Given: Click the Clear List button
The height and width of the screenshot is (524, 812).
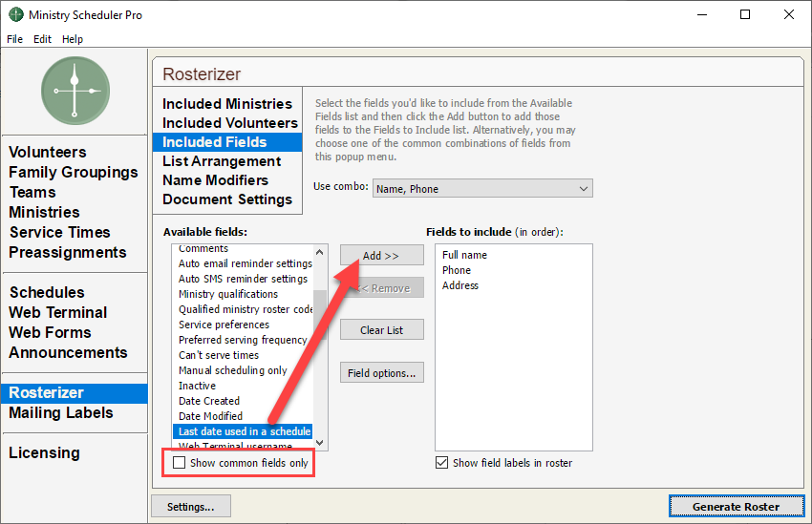Looking at the screenshot, I should [x=382, y=330].
